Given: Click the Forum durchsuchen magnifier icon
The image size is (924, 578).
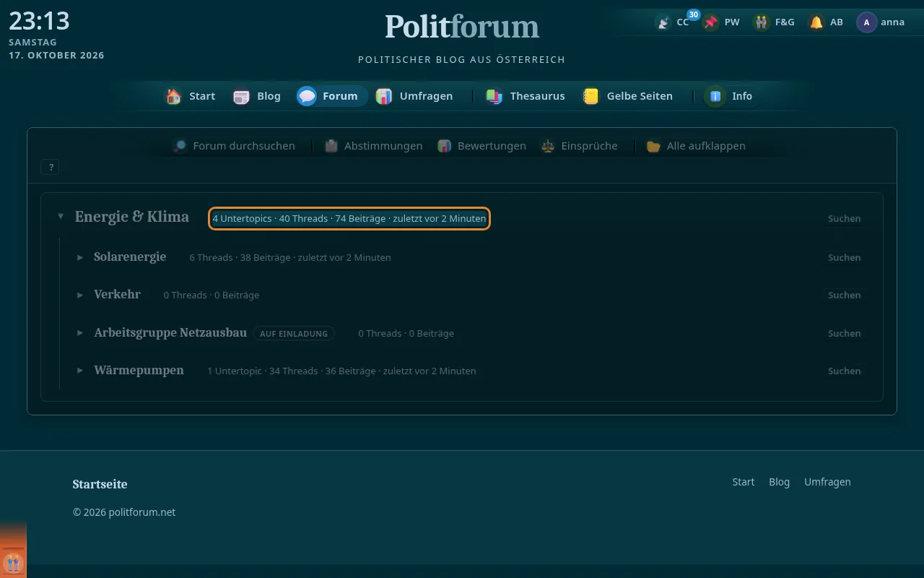Looking at the screenshot, I should 180,146.
